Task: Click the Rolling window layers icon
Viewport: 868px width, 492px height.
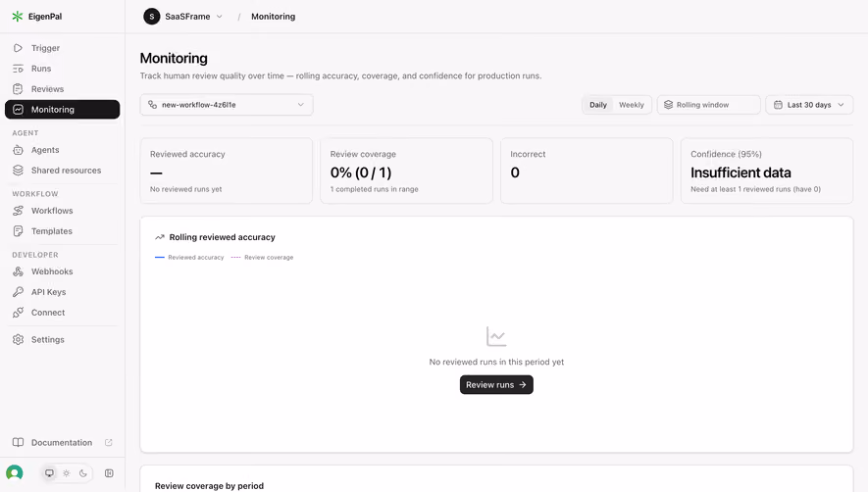Action: tap(668, 105)
